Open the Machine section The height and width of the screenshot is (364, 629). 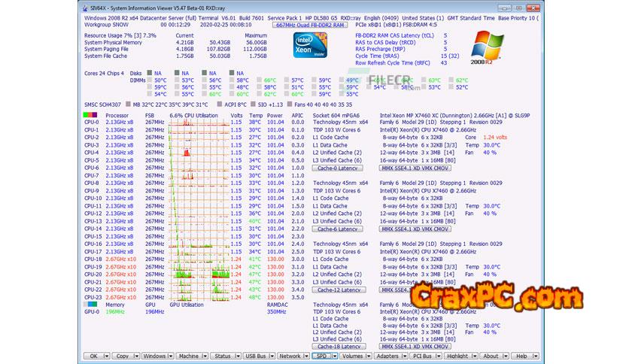[x=187, y=356]
